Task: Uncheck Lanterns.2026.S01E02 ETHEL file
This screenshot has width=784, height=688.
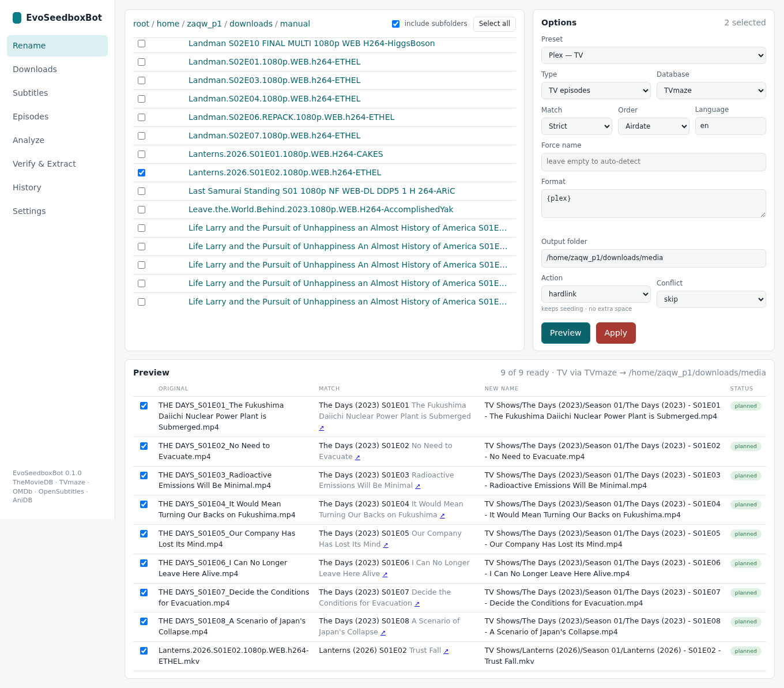Action: click(x=141, y=172)
